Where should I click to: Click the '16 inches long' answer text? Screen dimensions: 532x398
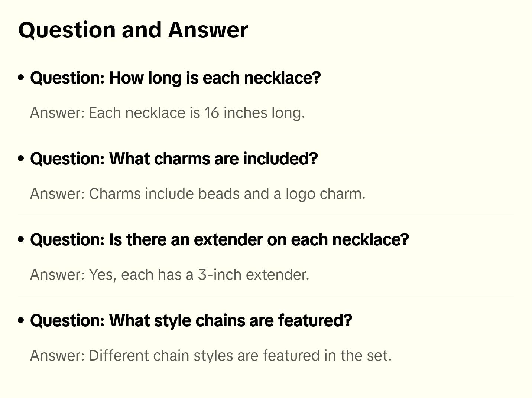(x=254, y=113)
